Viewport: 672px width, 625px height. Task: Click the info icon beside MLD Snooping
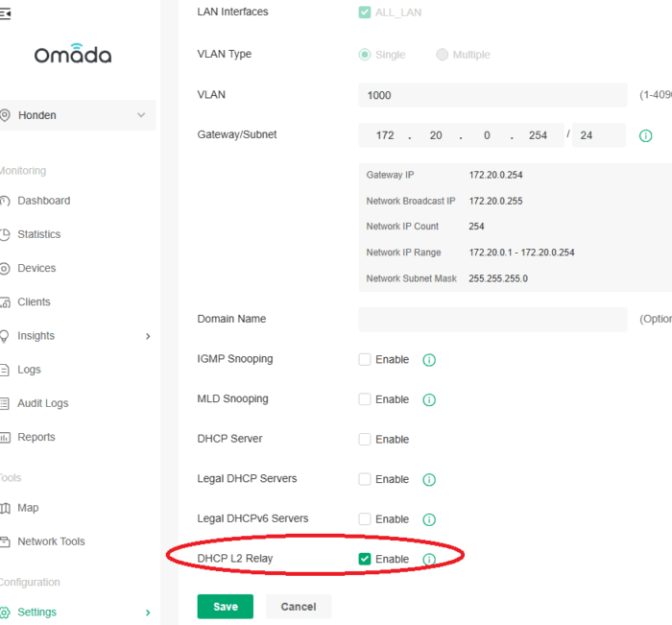pos(429,399)
